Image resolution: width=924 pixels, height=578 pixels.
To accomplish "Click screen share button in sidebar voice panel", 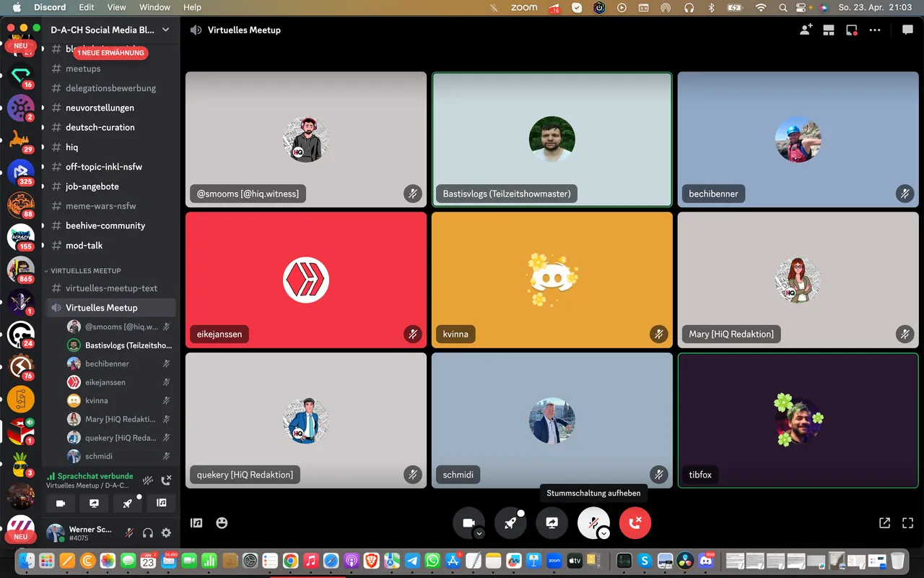I will pos(94,503).
